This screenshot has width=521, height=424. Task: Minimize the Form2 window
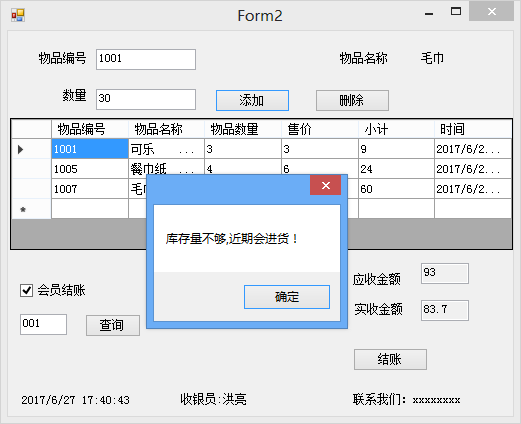[x=429, y=13]
